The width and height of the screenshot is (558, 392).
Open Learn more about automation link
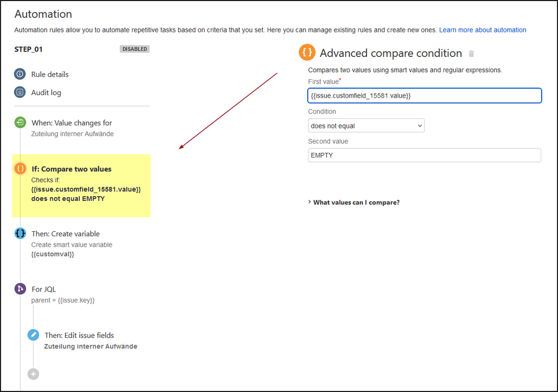[x=482, y=30]
